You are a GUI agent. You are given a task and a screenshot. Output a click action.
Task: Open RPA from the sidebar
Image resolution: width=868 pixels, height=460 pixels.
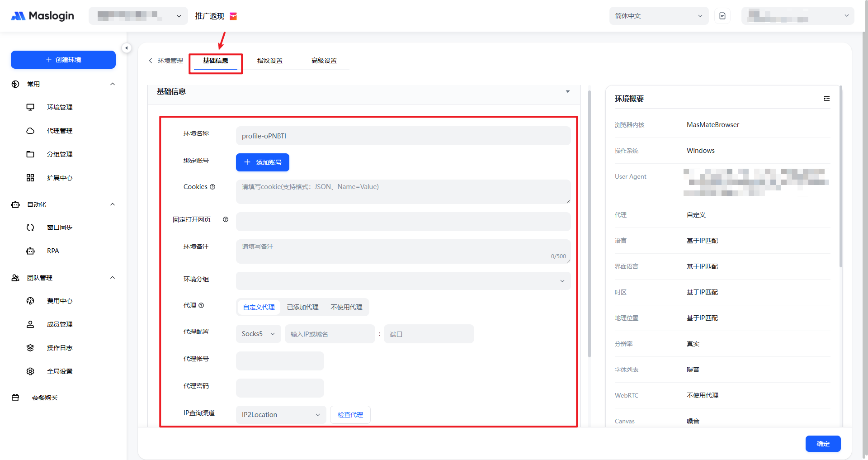click(x=53, y=251)
